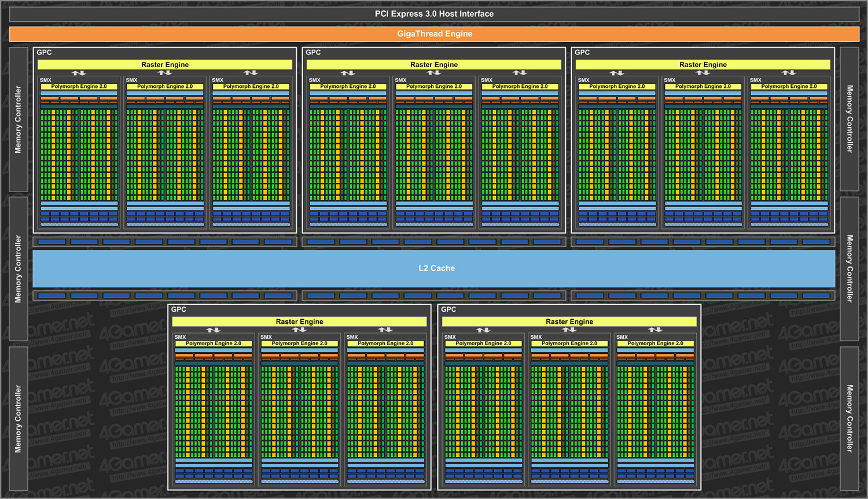Click the bottom-right Memory Controller block
868x499 pixels.
tap(849, 418)
